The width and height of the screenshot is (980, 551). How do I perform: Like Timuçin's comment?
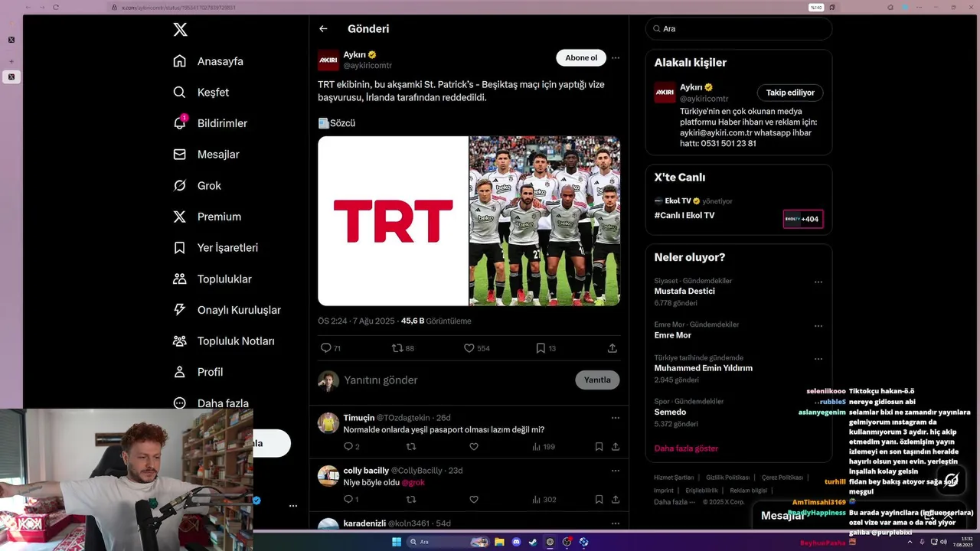(474, 447)
